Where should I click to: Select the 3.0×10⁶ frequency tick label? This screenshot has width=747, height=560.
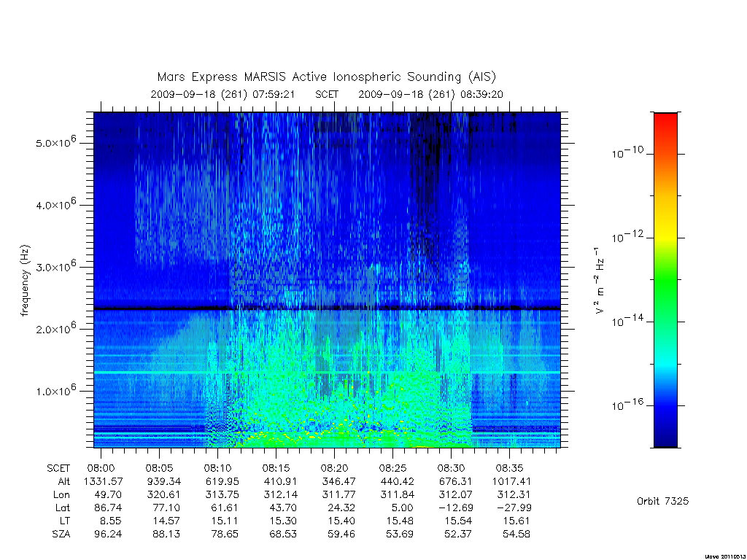point(55,266)
